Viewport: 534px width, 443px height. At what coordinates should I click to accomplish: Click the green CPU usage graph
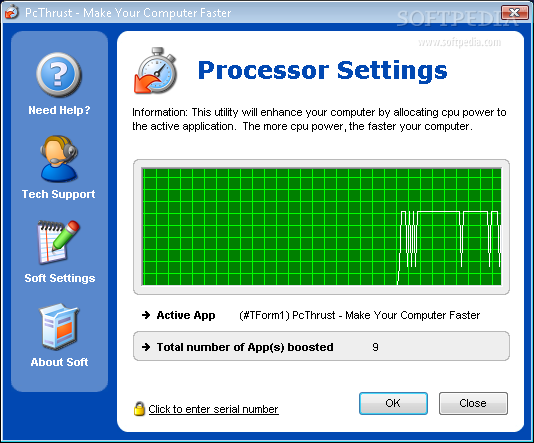[x=321, y=226]
